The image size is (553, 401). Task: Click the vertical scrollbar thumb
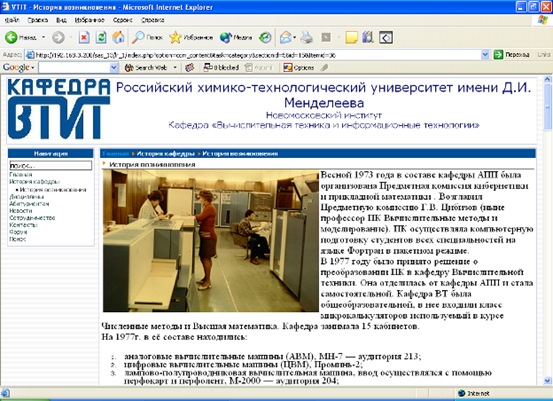547,107
